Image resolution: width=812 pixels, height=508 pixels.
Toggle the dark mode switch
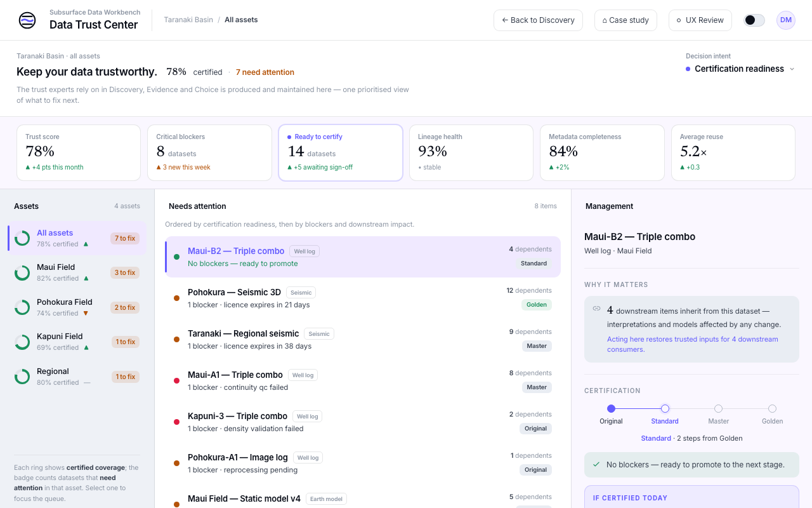[754, 20]
